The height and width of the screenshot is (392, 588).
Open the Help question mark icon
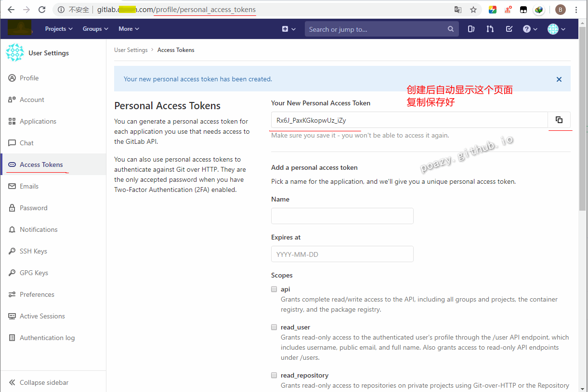click(527, 29)
